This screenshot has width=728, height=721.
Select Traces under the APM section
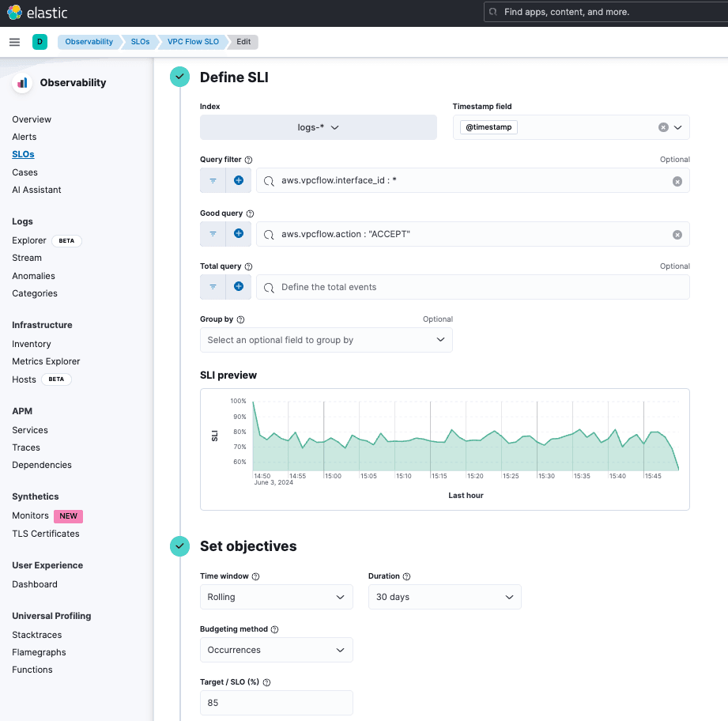25,447
